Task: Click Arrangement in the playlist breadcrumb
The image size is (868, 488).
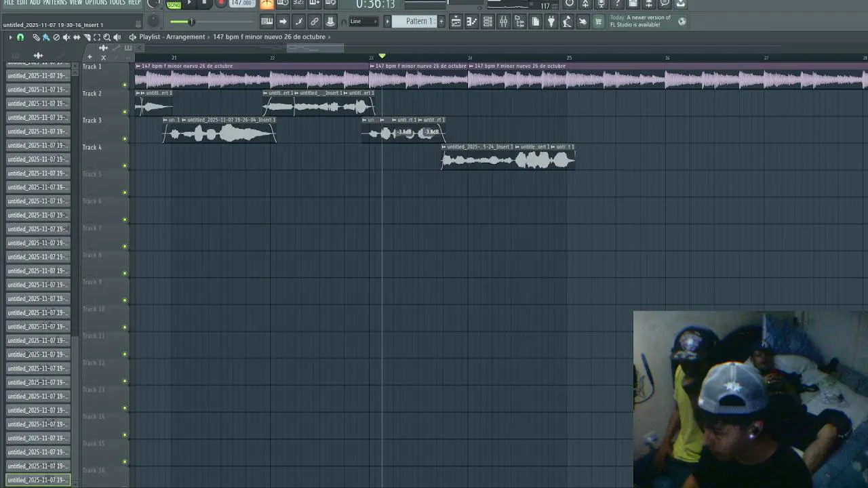Action: click(186, 37)
